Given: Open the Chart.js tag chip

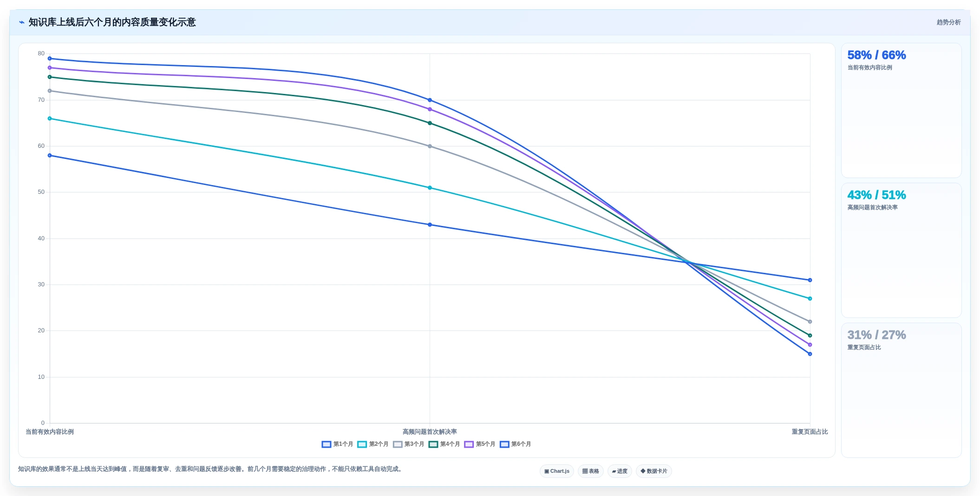Looking at the screenshot, I should [557, 471].
